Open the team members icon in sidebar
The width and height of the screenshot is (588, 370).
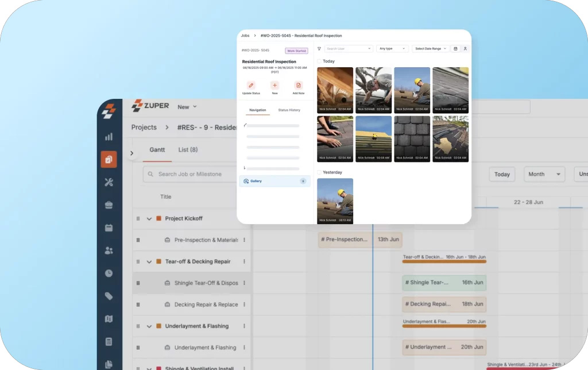coord(109,250)
